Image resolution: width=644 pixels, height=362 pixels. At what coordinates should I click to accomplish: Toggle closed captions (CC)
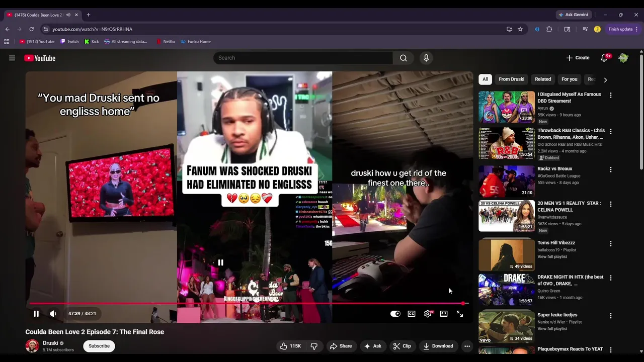[x=412, y=314]
